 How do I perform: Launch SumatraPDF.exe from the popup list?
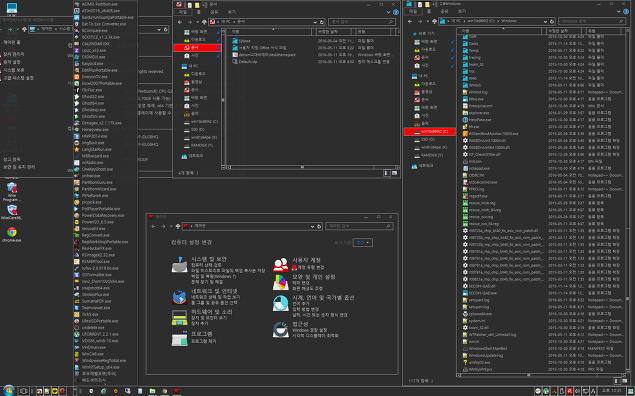click(x=96, y=301)
